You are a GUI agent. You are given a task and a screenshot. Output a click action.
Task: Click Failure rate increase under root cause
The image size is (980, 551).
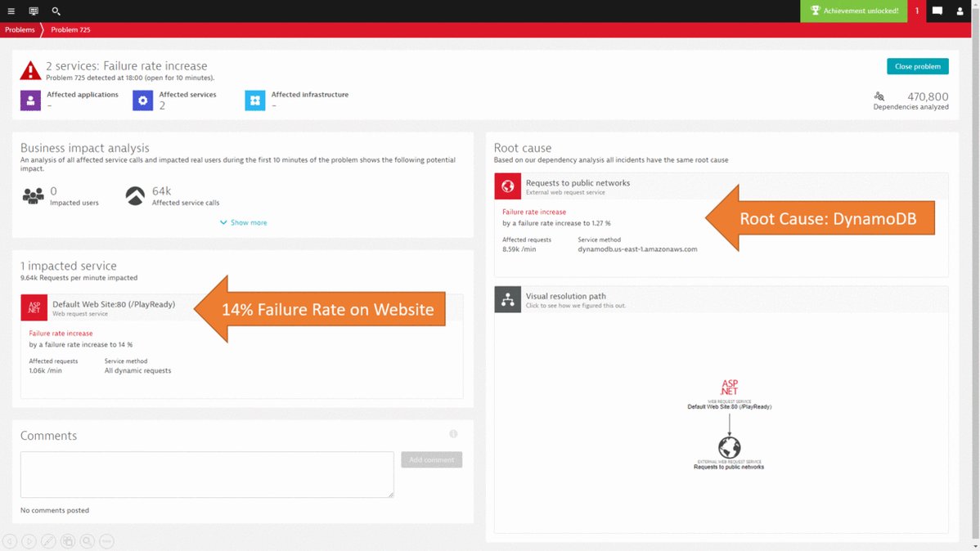[533, 212]
